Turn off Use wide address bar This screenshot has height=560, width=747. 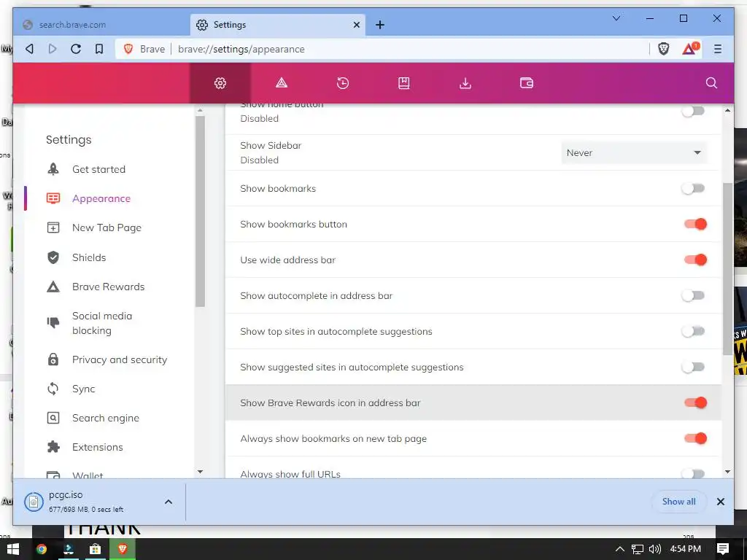[695, 260]
